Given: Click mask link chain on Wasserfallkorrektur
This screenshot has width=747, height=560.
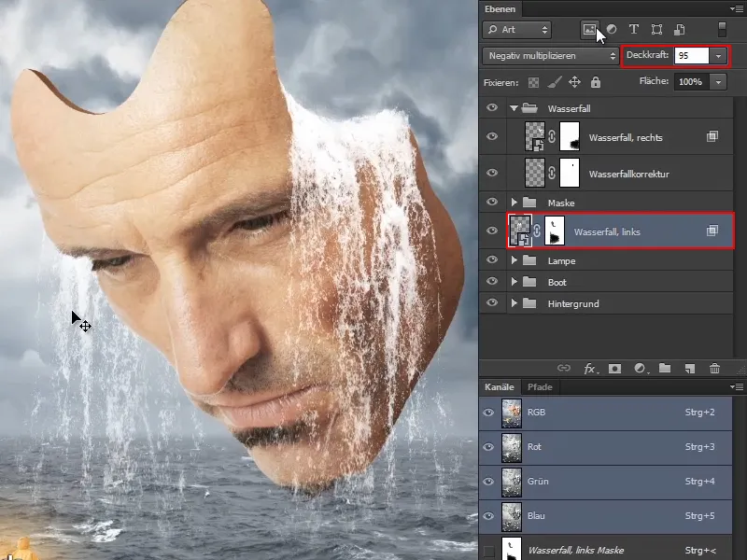Looking at the screenshot, I should point(552,173).
